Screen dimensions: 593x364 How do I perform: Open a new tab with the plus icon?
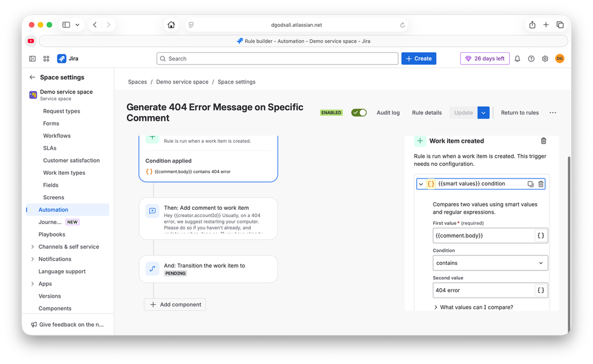546,25
